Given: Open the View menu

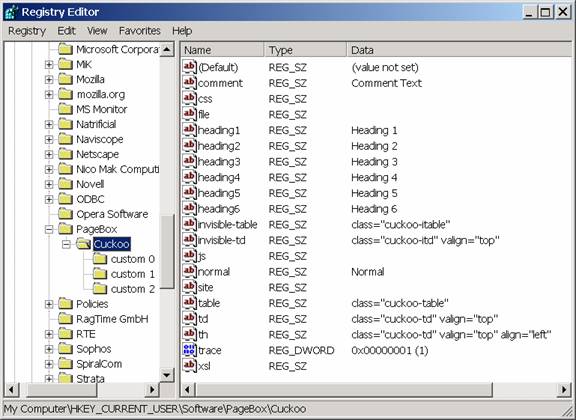Looking at the screenshot, I should tap(97, 31).
